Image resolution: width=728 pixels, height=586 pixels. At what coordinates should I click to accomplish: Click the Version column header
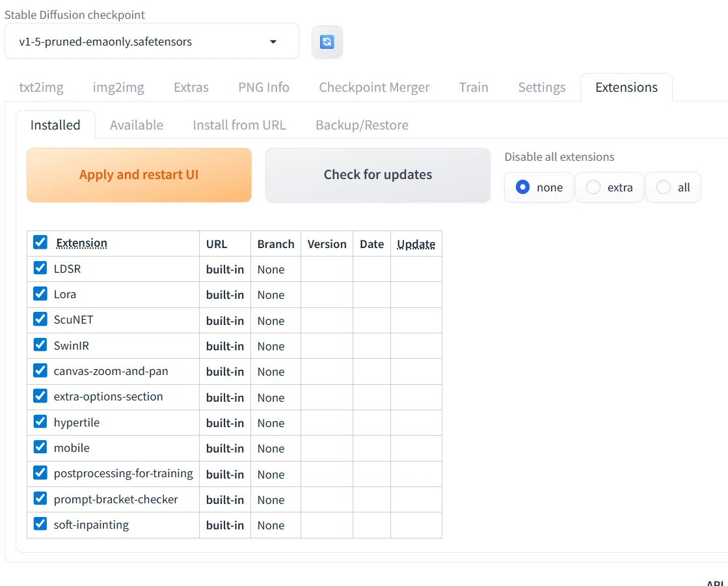pyautogui.click(x=327, y=244)
